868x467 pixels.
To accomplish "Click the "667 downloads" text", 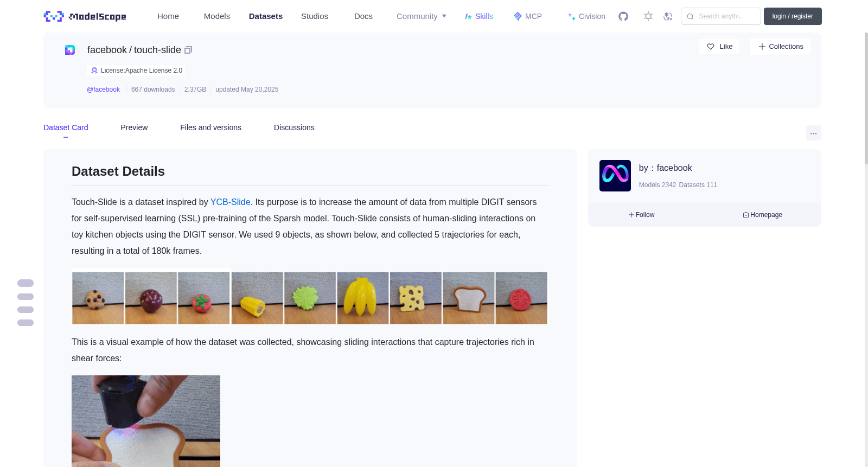I will click(153, 89).
